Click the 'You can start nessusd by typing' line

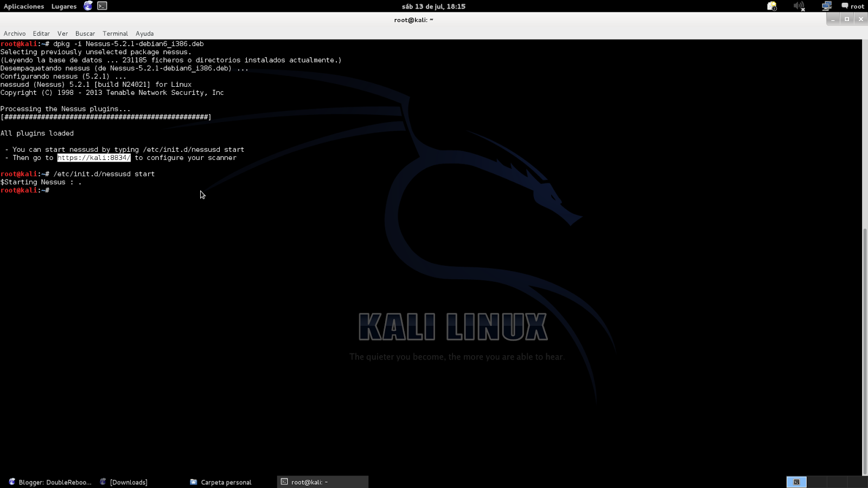point(125,150)
